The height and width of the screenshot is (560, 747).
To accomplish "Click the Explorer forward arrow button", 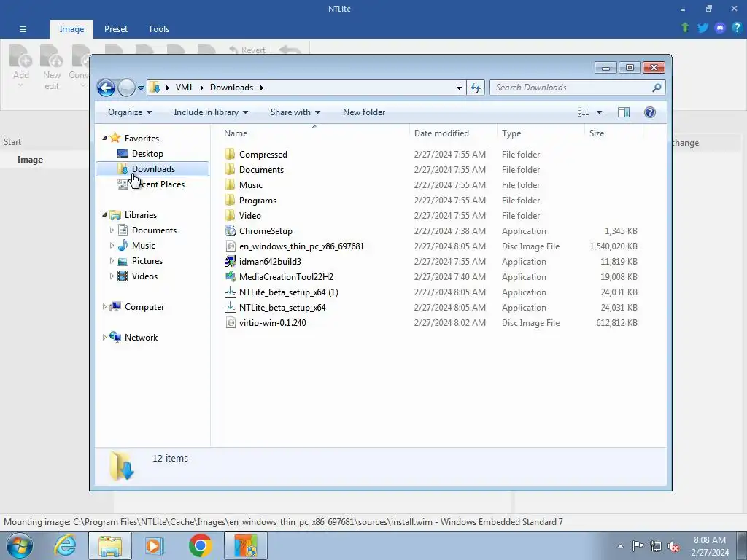I will pyautogui.click(x=126, y=87).
